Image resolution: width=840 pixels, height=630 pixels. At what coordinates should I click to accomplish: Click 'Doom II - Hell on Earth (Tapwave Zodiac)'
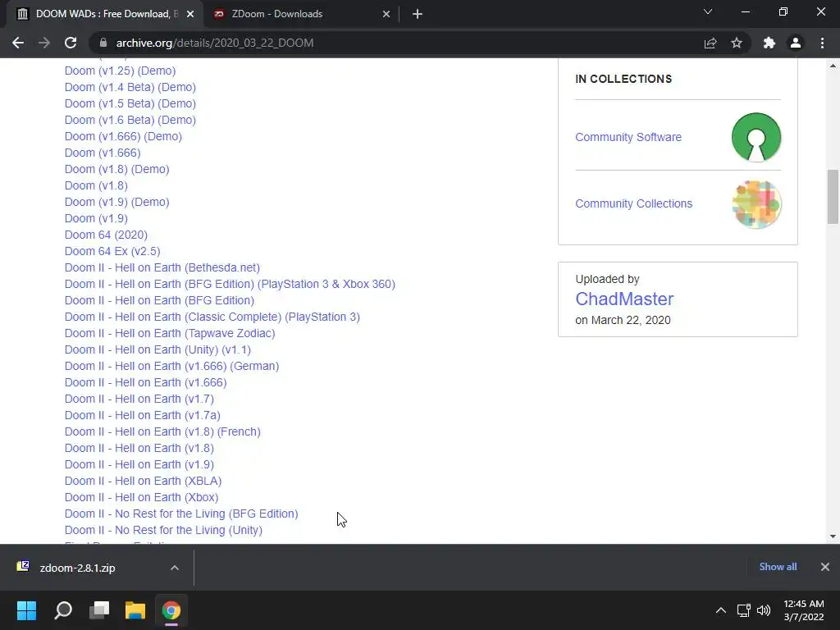click(170, 333)
